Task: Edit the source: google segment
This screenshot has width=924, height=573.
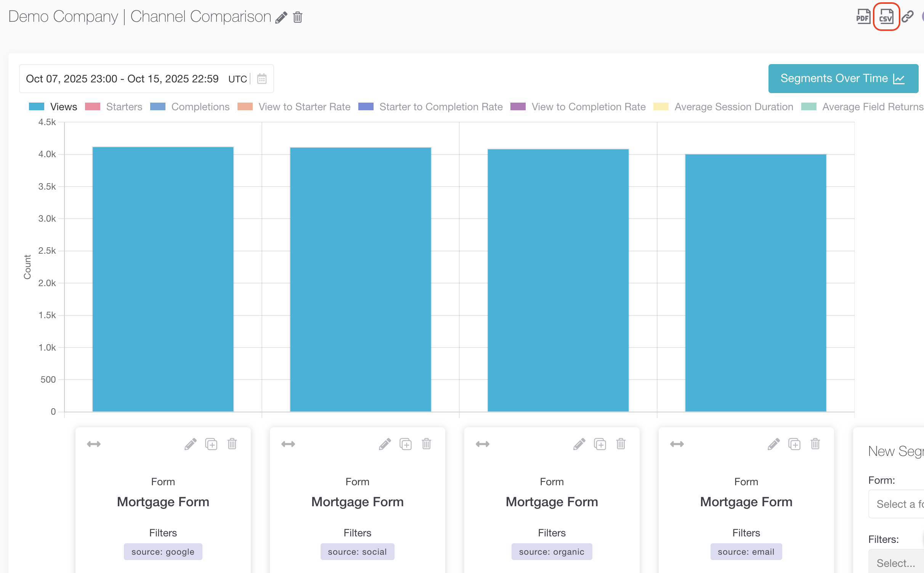Action: (190, 444)
